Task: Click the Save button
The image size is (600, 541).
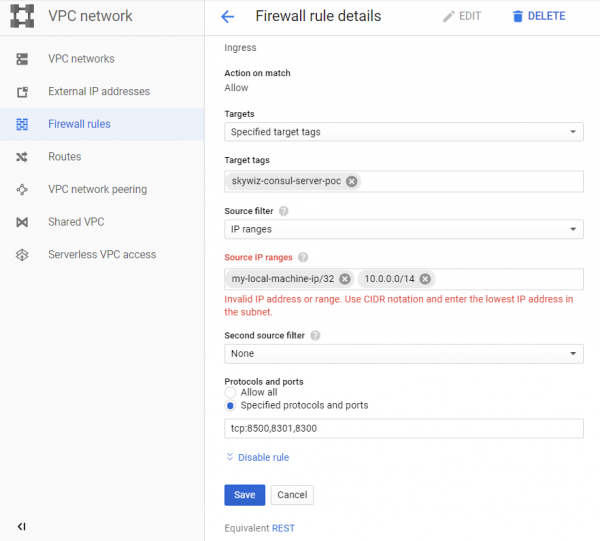Action: click(245, 495)
